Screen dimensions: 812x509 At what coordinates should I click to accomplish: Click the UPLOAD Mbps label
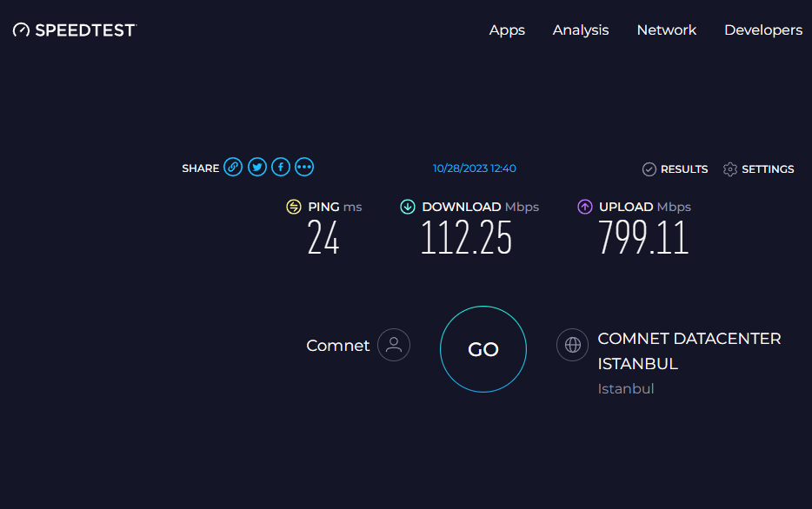pyautogui.click(x=645, y=207)
